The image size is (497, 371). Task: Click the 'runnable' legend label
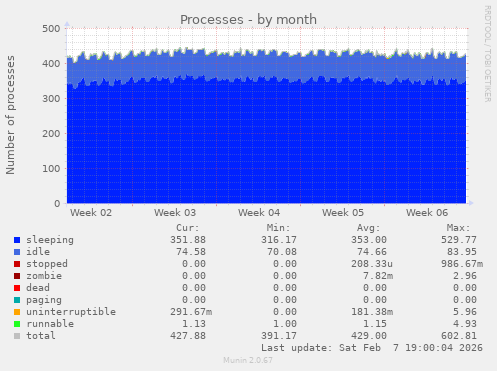[50, 324]
